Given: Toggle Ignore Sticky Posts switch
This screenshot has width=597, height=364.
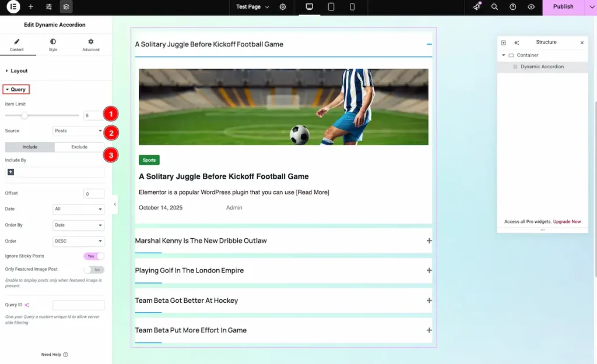Looking at the screenshot, I should pos(94,256).
